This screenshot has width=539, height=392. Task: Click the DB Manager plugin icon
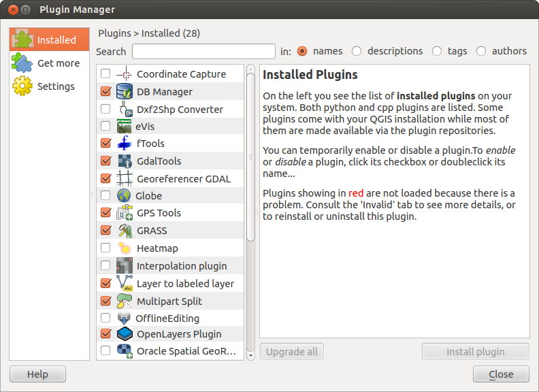(x=125, y=91)
